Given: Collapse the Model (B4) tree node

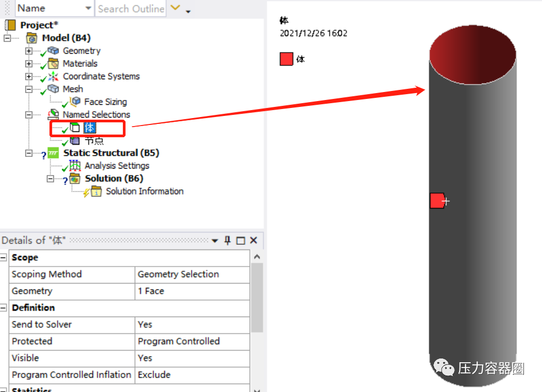Looking at the screenshot, I should [x=7, y=38].
